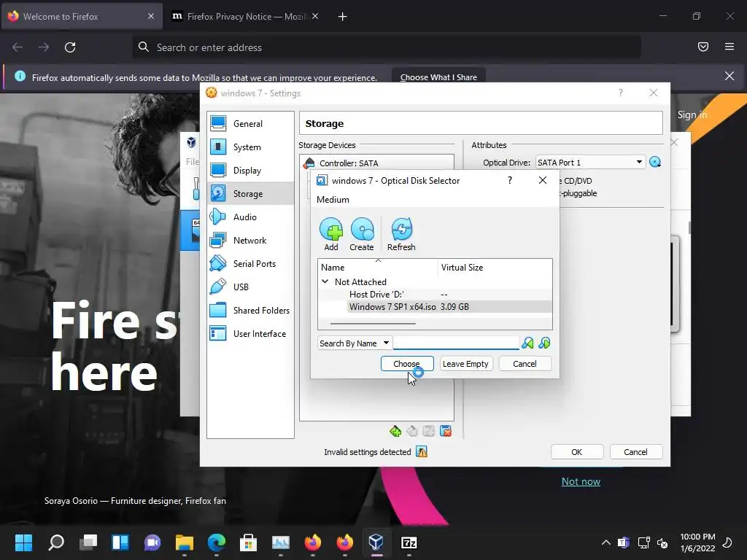Click the remove controller icon under storage tree
Screen dimensions: 747x560
point(412,431)
